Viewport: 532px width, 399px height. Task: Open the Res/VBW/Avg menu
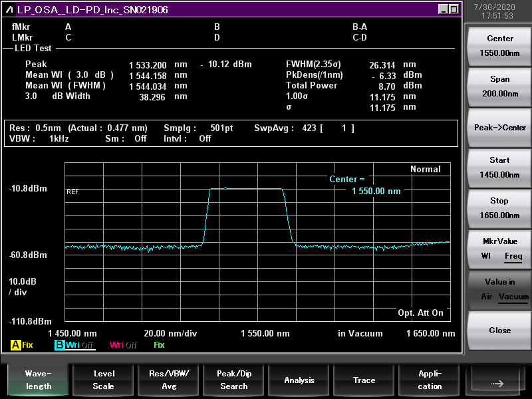[169, 380]
